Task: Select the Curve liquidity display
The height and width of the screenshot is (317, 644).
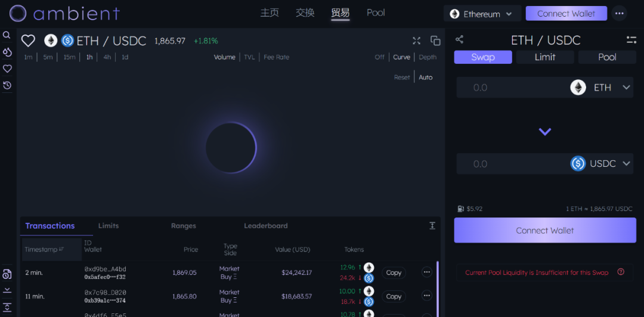Action: (x=402, y=57)
